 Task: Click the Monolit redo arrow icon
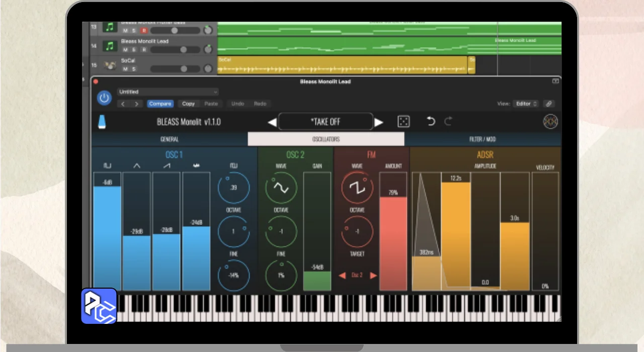448,121
